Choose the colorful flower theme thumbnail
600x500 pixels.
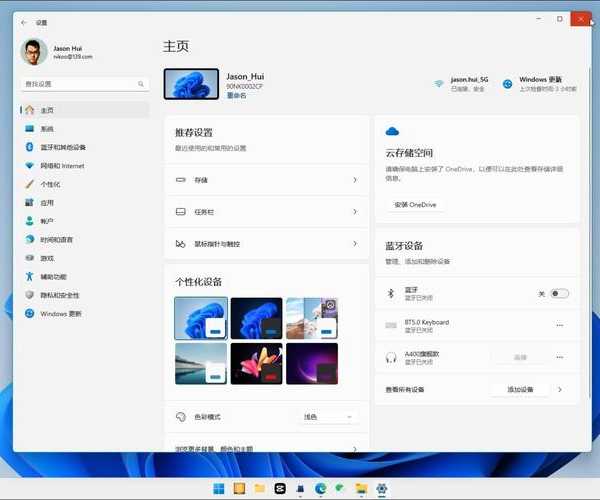click(x=255, y=364)
